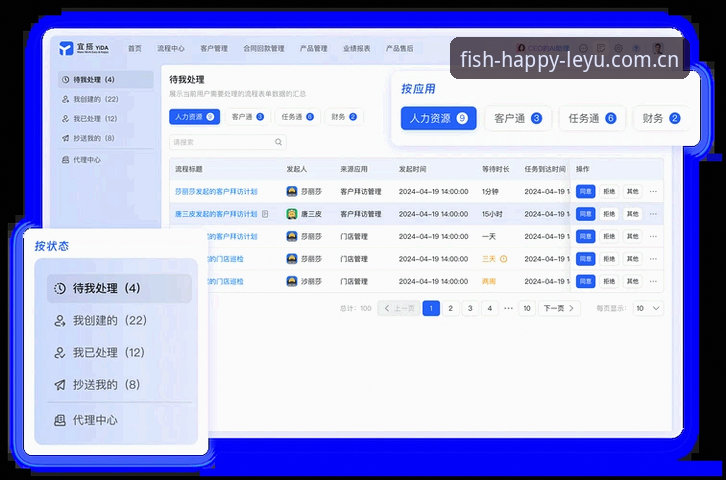The height and width of the screenshot is (480, 726).
Task: Select 我已处理 (12) in the small sidebar
Action: coord(106,118)
